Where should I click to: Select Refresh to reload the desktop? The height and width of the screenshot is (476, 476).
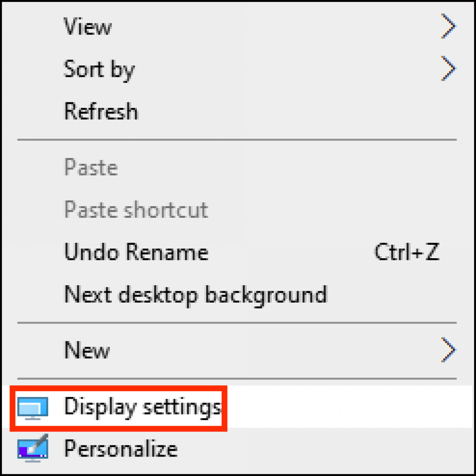click(x=100, y=111)
